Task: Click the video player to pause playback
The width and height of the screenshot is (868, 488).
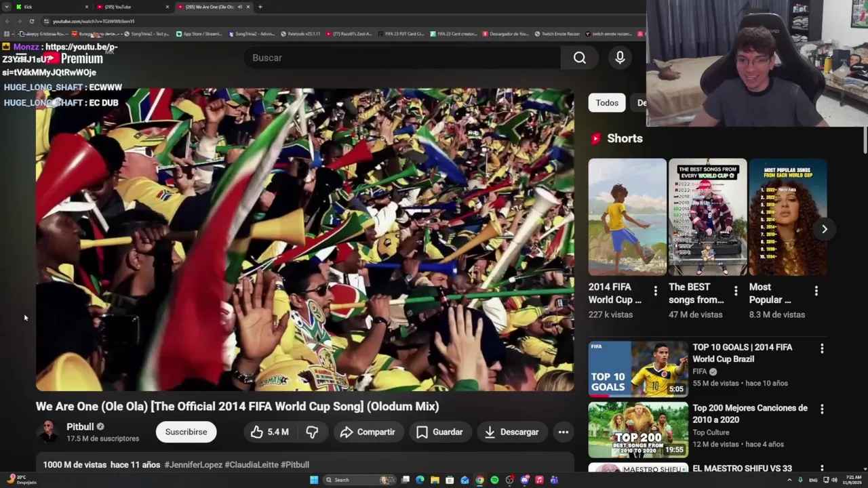Action: 305,239
